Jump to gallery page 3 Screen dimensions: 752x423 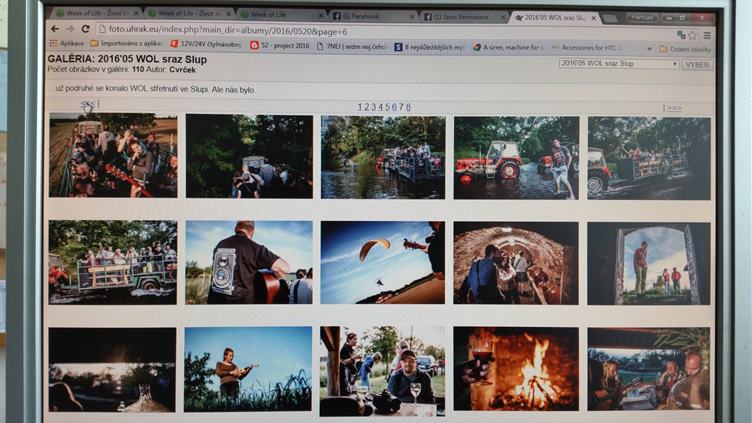[x=374, y=107]
